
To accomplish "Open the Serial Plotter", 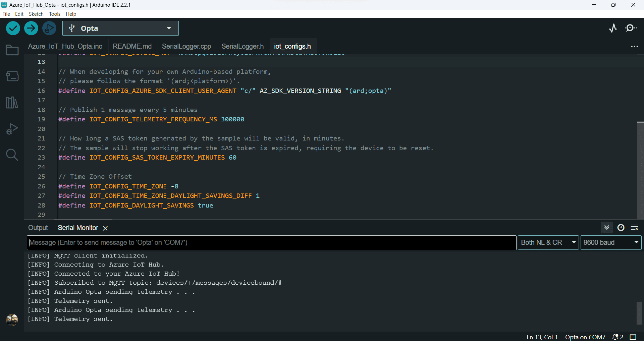I will click(613, 28).
